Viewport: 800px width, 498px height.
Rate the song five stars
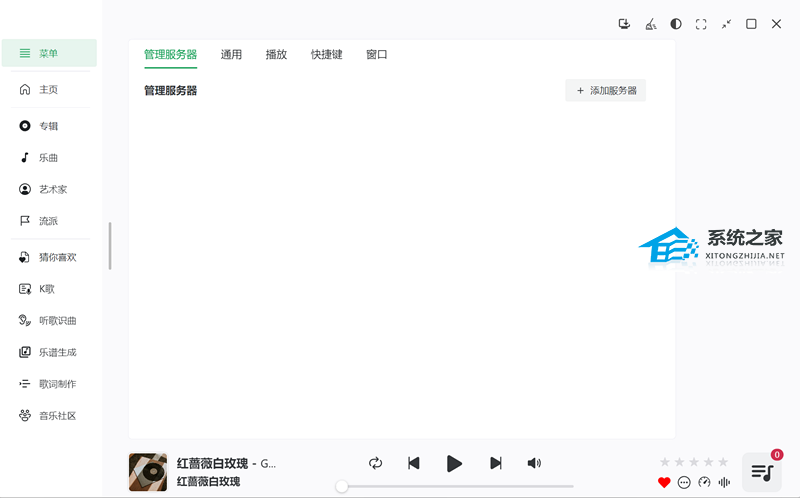click(723, 462)
